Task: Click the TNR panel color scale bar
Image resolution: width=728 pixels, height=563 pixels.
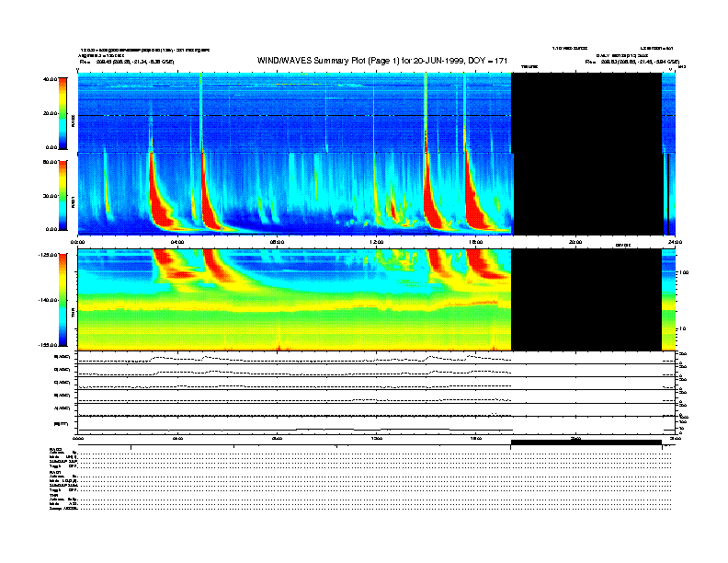Action: click(x=63, y=300)
